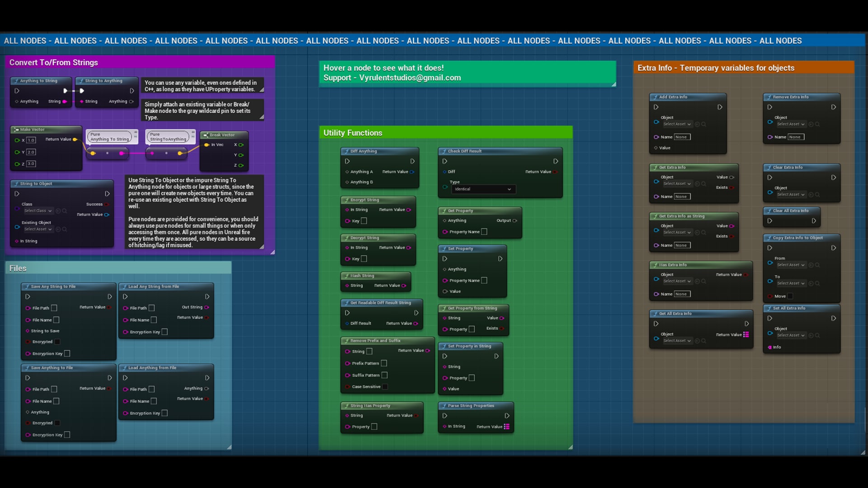Select the Utility Functions comment header
Image resolution: width=868 pixels, height=488 pixels.
click(x=352, y=132)
